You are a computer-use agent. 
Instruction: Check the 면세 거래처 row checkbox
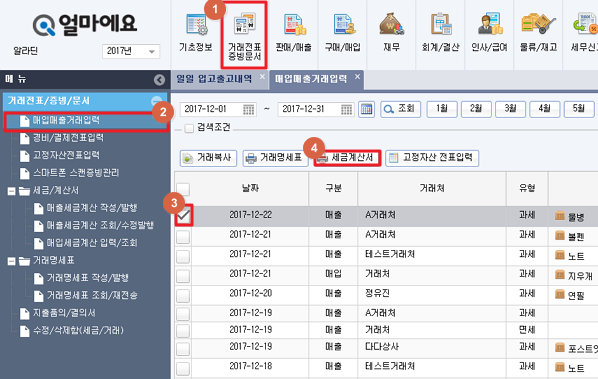[x=183, y=331]
